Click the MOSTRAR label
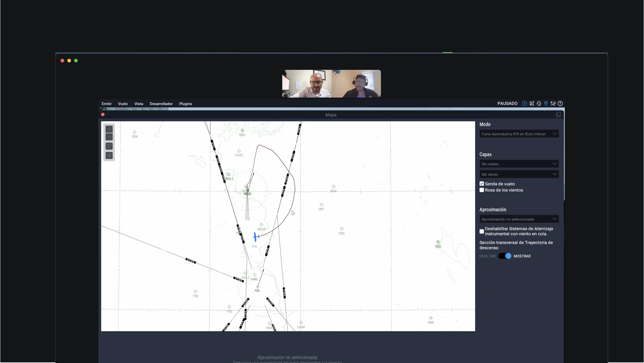Screen dimensions: 644x363 click(522, 256)
